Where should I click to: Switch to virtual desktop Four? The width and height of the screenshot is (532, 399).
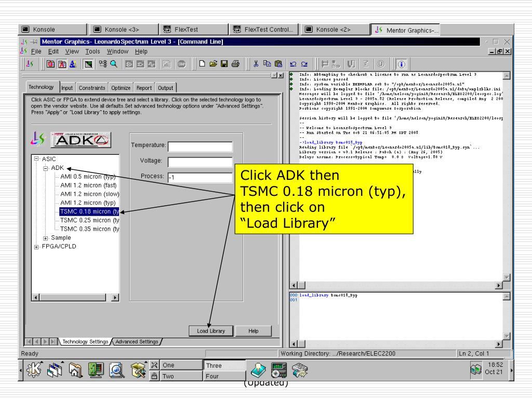224,376
